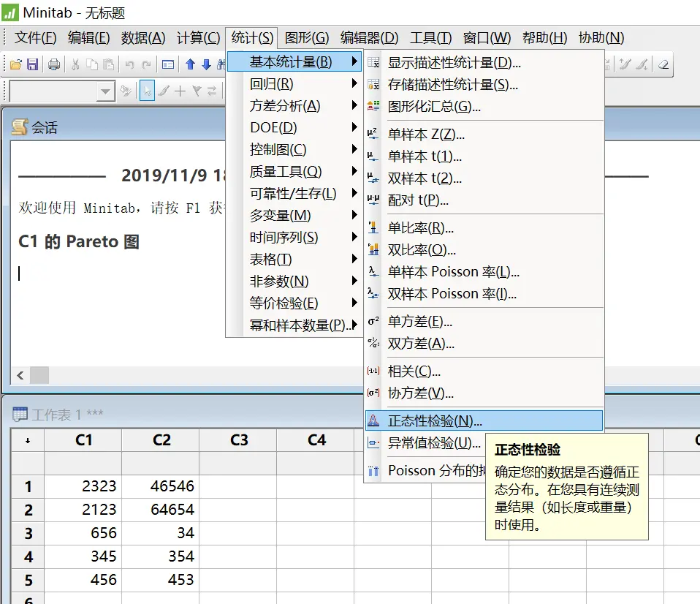
Task: Click the Print Window printer icon
Action: tap(54, 65)
